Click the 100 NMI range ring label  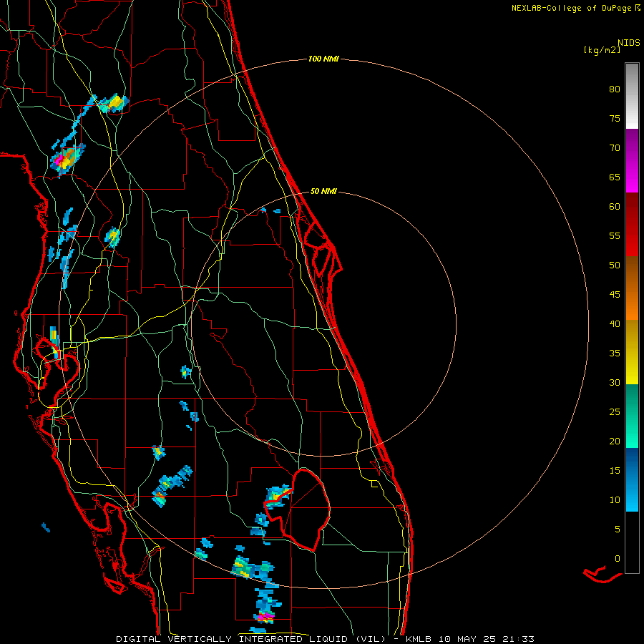pyautogui.click(x=323, y=59)
